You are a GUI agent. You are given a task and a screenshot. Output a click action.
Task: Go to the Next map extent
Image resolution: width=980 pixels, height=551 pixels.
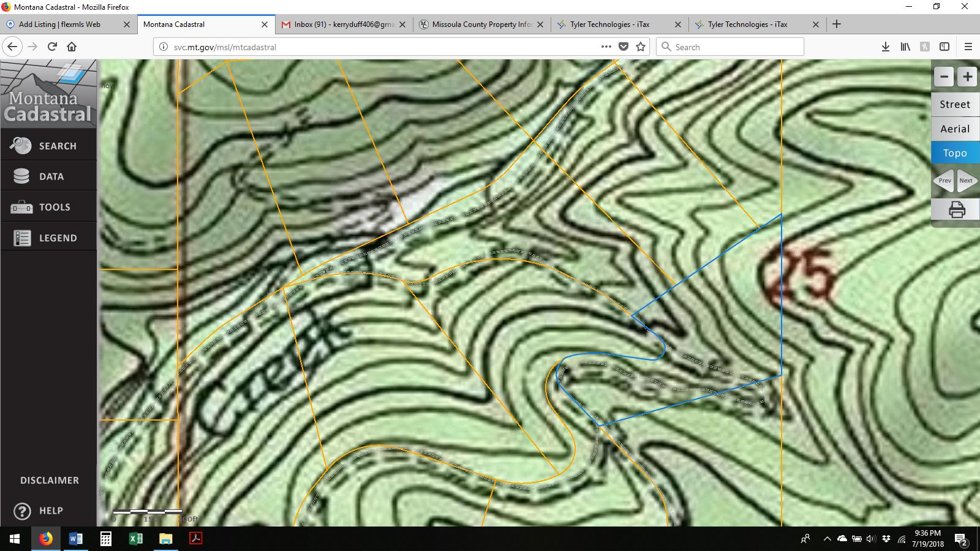tap(967, 181)
